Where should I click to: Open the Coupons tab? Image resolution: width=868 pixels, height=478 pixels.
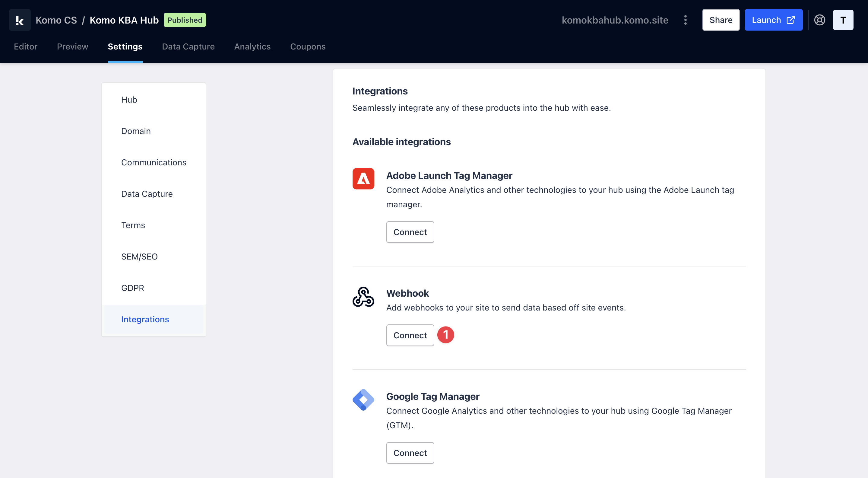coord(308,46)
